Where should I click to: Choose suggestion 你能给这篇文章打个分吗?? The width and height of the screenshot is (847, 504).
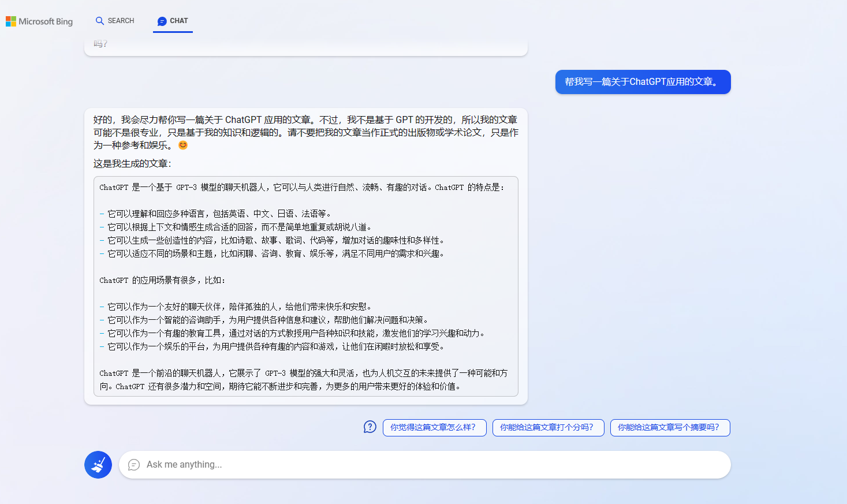549,428
